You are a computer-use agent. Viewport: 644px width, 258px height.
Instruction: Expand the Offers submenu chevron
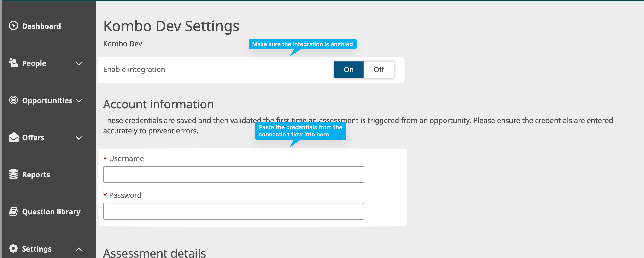79,138
